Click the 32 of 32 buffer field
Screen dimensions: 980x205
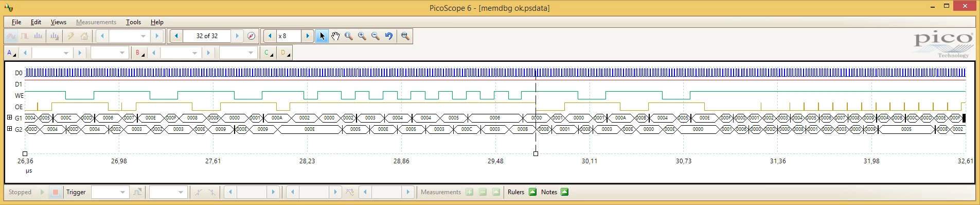coord(207,36)
